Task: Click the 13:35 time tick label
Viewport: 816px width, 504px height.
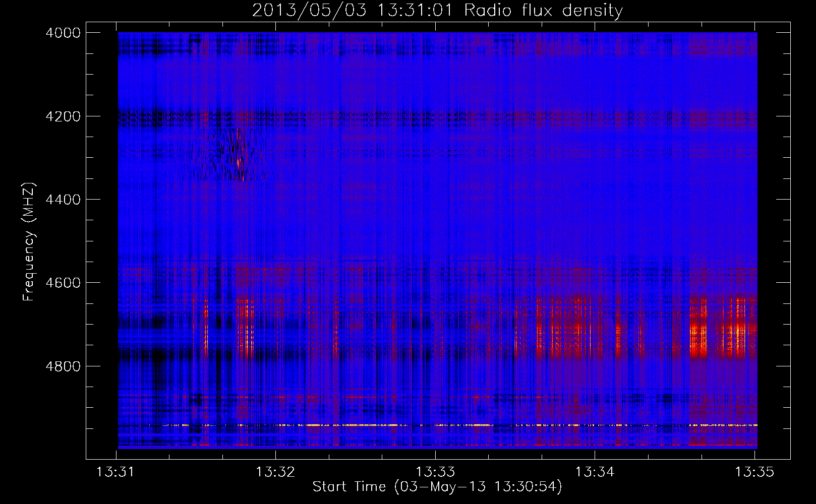Action: pos(754,472)
